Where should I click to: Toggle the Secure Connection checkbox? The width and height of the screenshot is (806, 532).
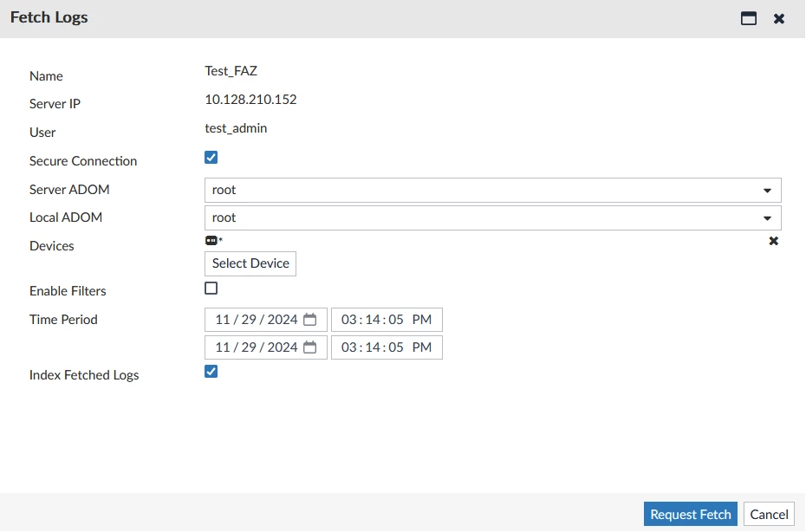pyautogui.click(x=211, y=158)
